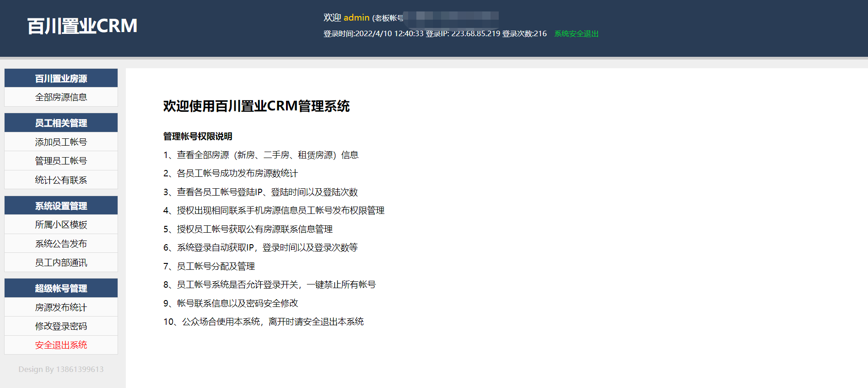Click green 系统安全退出 link in header
This screenshot has height=388, width=868.
pyautogui.click(x=576, y=33)
